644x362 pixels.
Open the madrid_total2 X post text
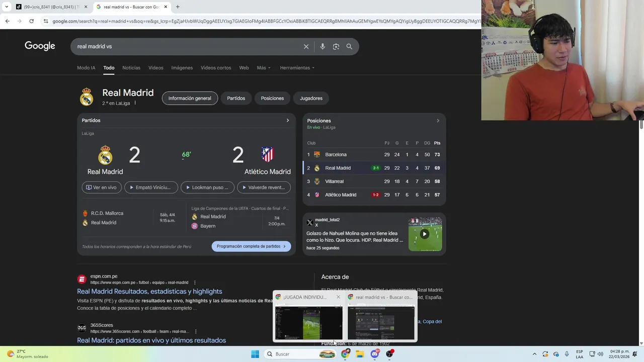[355, 237]
